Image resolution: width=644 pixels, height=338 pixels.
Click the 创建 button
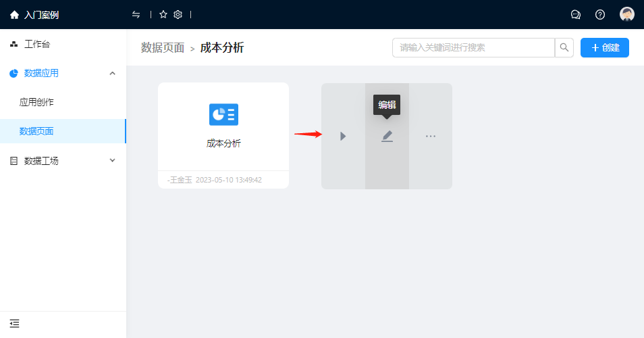click(x=605, y=48)
